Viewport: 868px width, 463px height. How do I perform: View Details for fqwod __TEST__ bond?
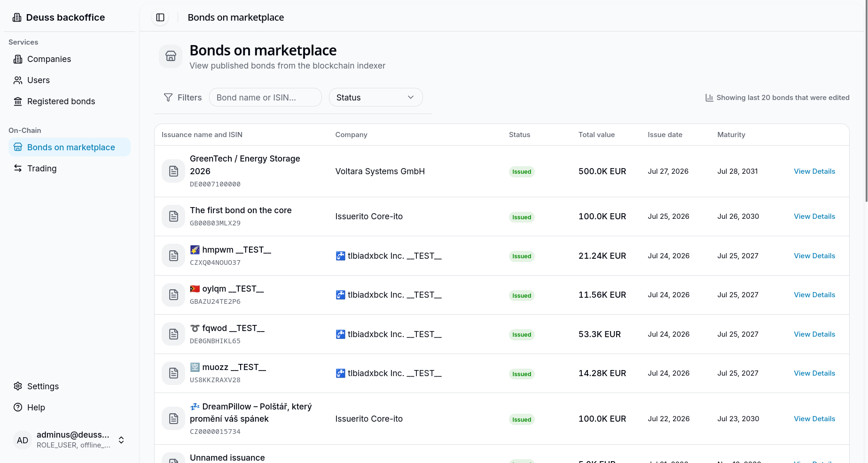814,334
